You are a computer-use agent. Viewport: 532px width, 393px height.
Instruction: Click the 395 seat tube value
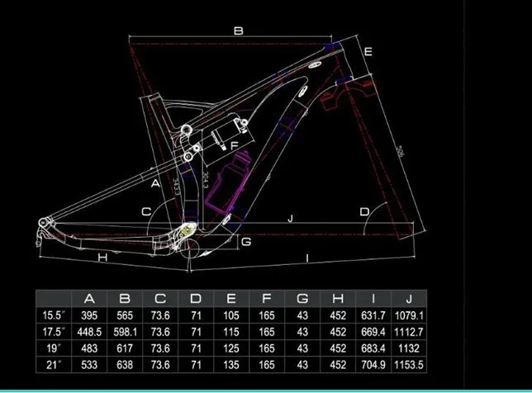[89, 315]
